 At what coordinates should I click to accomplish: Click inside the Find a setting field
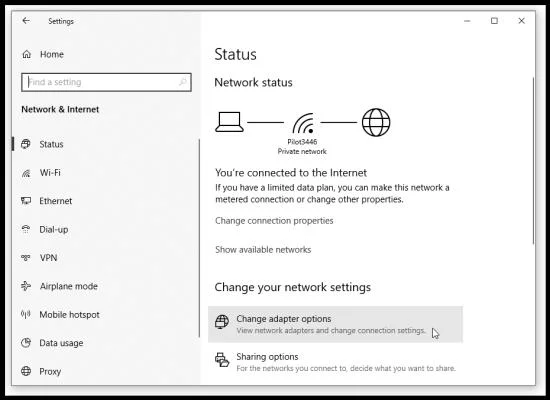106,82
